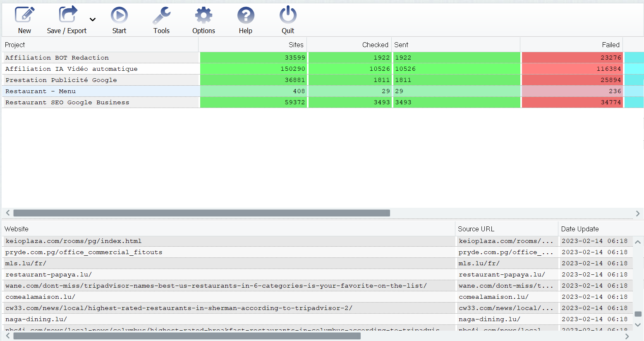Image resolution: width=644 pixels, height=341 pixels.
Task: Click the Quit power icon
Action: click(x=288, y=15)
